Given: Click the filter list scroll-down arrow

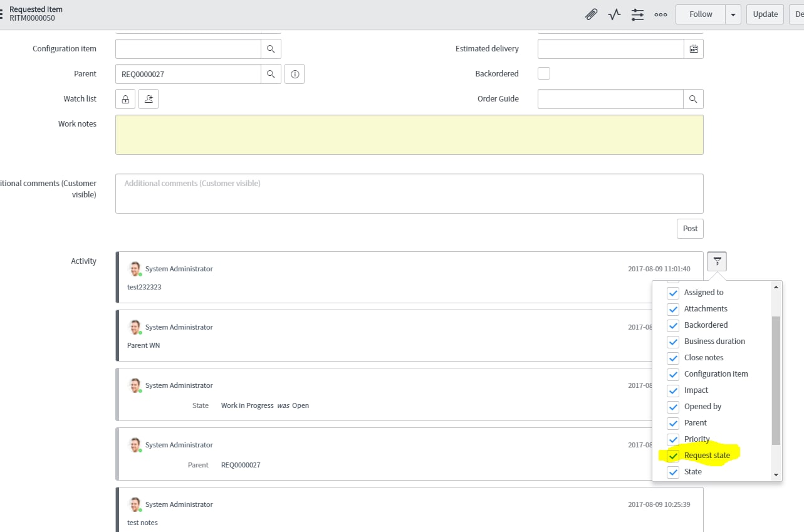Looking at the screenshot, I should tap(776, 475).
